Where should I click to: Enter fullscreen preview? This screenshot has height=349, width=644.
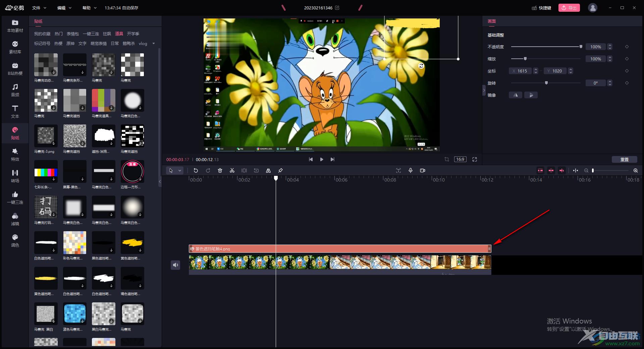475,159
